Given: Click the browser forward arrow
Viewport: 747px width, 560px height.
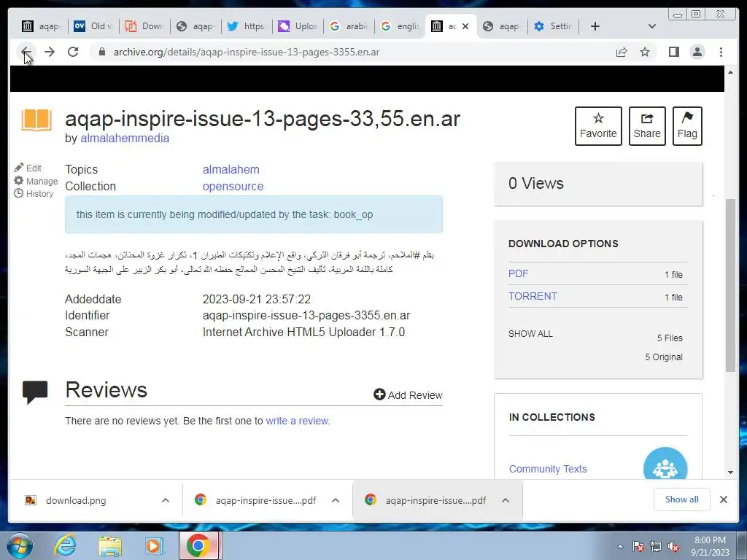Looking at the screenshot, I should point(50,52).
